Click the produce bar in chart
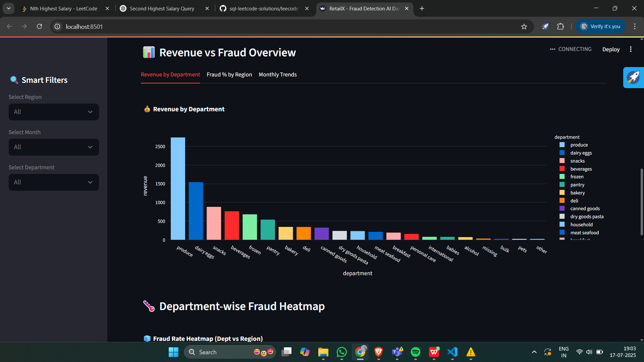Image resolution: width=644 pixels, height=362 pixels. click(x=178, y=188)
